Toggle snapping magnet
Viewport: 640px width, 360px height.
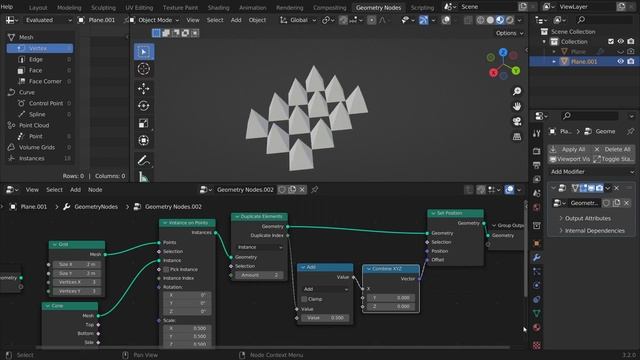coord(344,20)
